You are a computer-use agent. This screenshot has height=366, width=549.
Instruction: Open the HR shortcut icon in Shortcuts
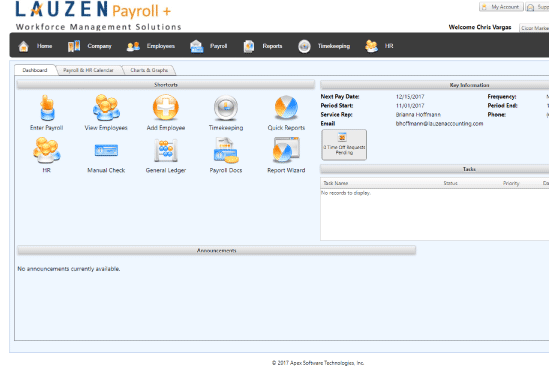pos(47,150)
